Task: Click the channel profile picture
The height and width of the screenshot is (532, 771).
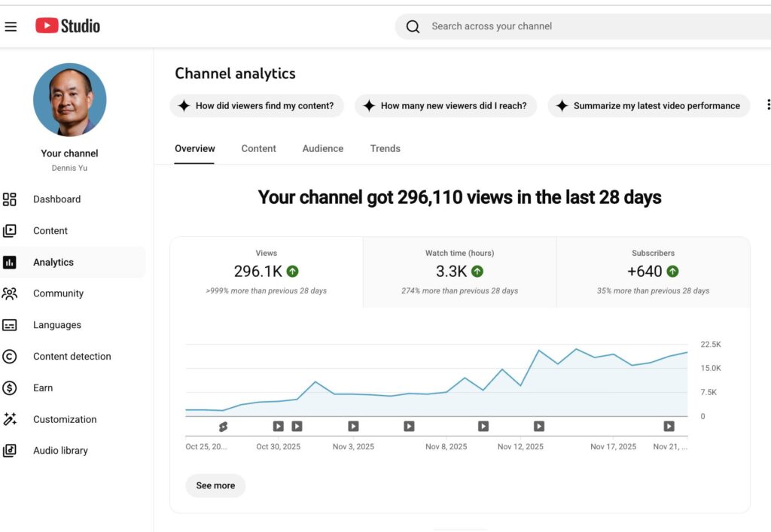Action: 70,99
